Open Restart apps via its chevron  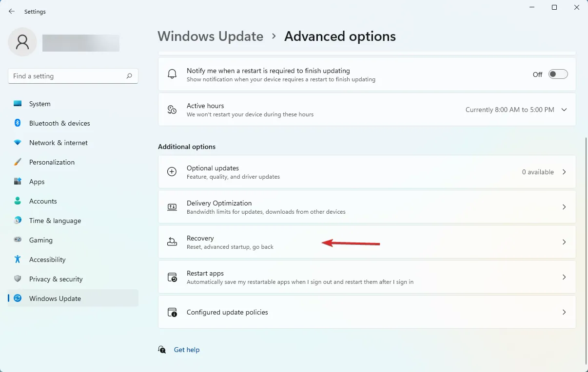click(564, 277)
